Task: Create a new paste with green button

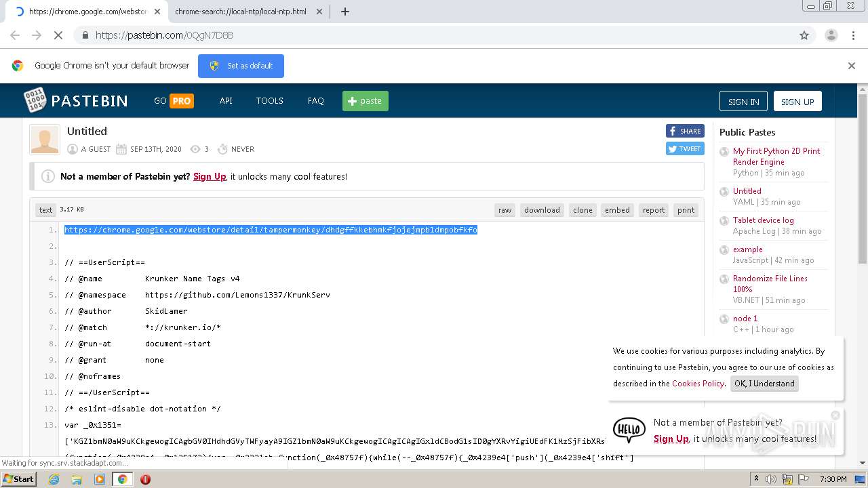Action: point(365,101)
